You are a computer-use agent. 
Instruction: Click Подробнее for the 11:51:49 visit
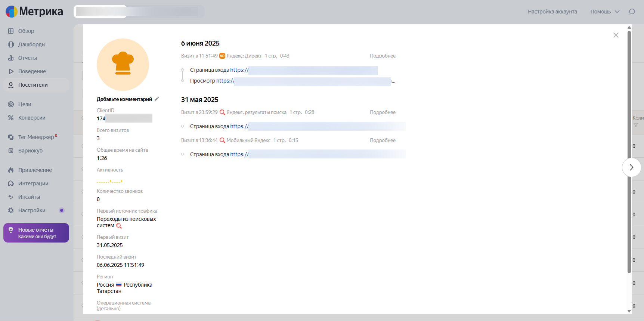point(383,56)
